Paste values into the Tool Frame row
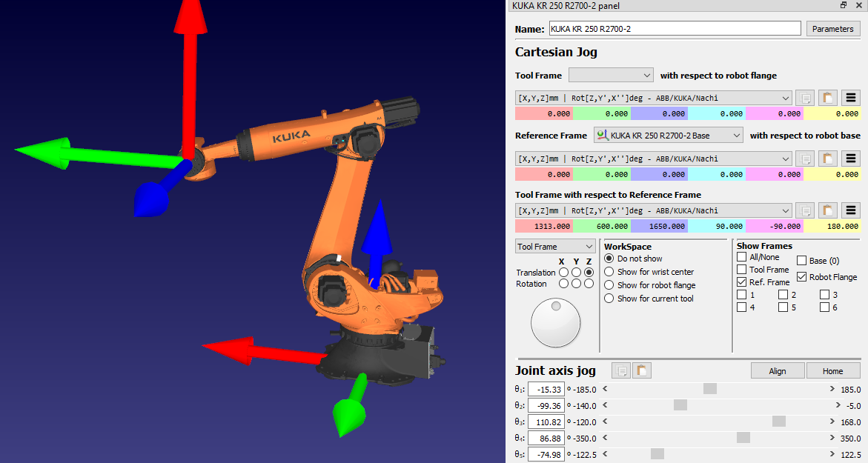The image size is (868, 463). (827, 99)
